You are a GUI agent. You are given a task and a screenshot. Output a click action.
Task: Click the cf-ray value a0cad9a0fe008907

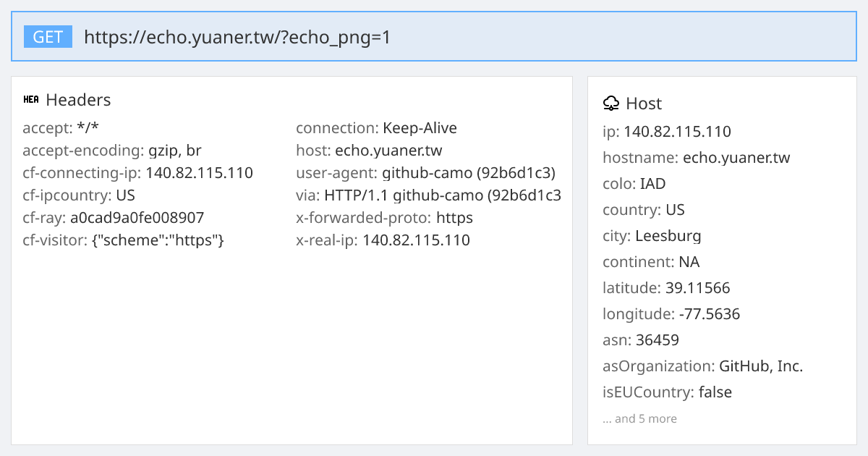pyautogui.click(x=137, y=218)
